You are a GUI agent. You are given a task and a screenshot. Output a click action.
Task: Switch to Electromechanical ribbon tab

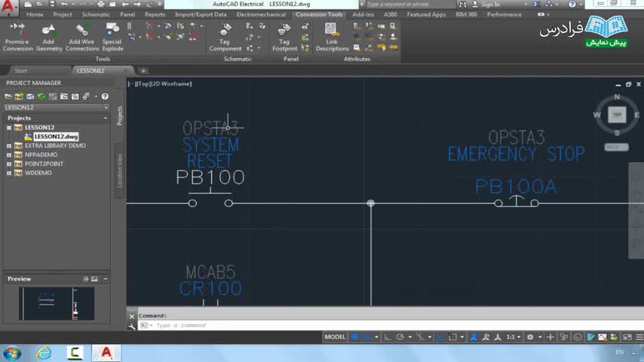[x=261, y=14]
